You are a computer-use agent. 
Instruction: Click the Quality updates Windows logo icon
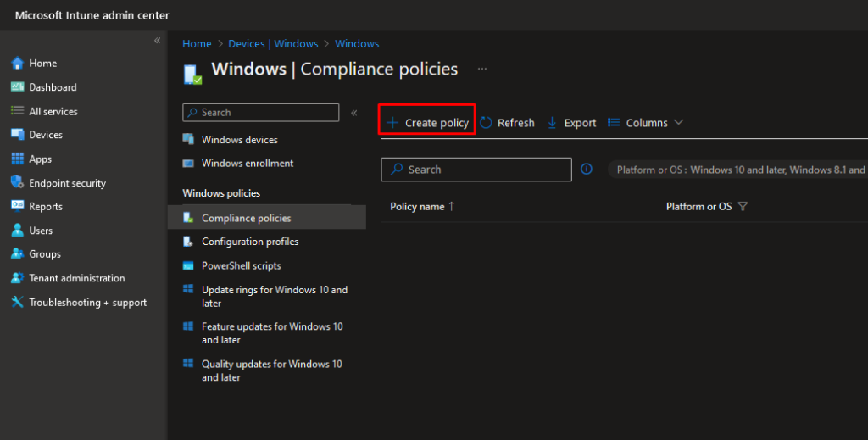tap(189, 363)
